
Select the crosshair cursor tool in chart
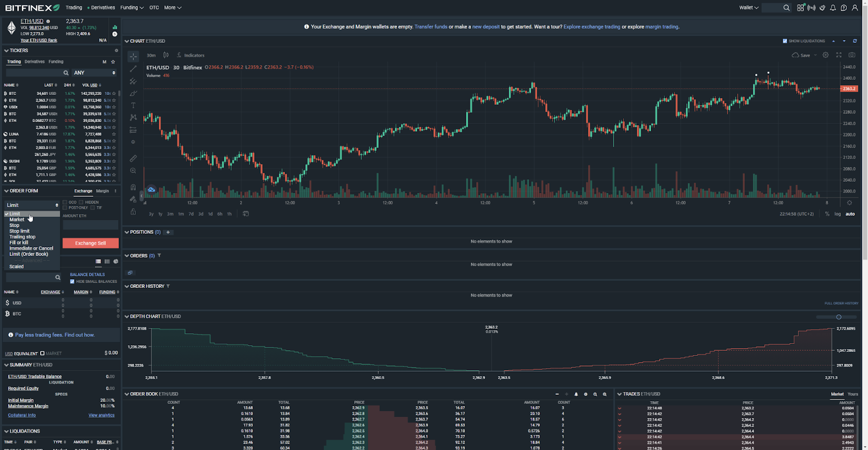tap(133, 56)
